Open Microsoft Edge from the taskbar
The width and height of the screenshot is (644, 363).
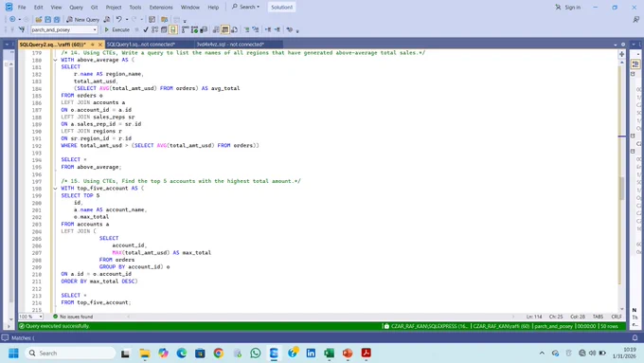coord(182,354)
